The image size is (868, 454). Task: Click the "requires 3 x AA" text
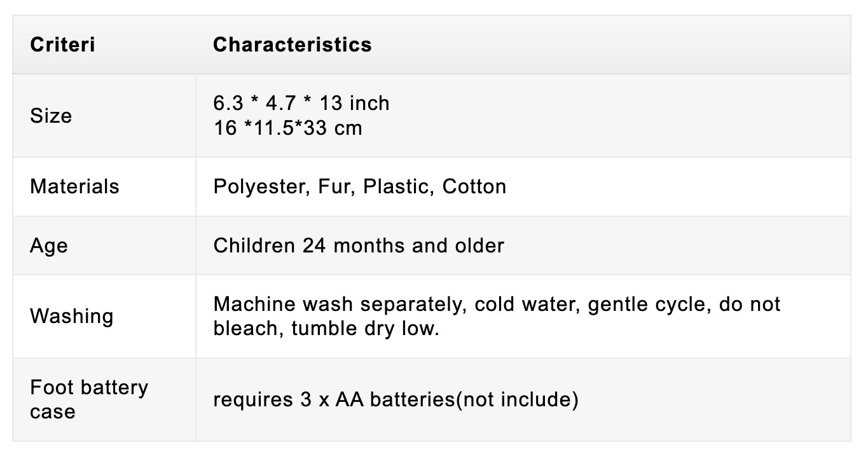pyautogui.click(x=289, y=400)
